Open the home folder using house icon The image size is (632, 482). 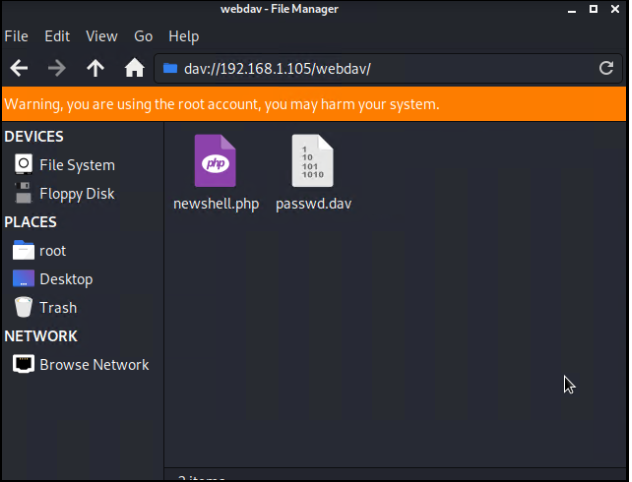point(134,68)
